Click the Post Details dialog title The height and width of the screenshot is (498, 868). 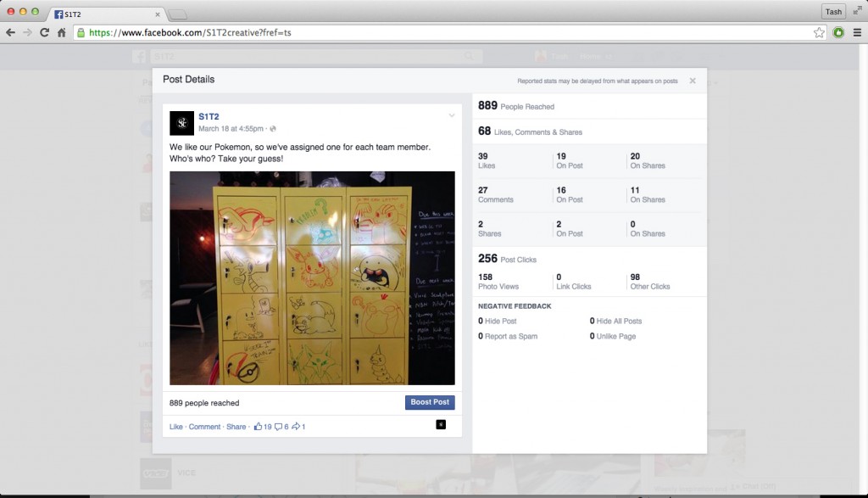coord(188,79)
